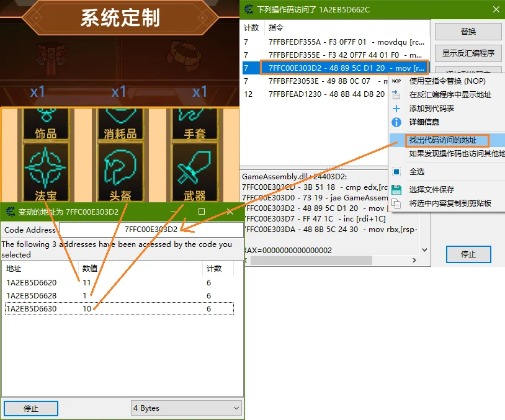Choose 选择文件保存 in the context menu

(x=431, y=189)
